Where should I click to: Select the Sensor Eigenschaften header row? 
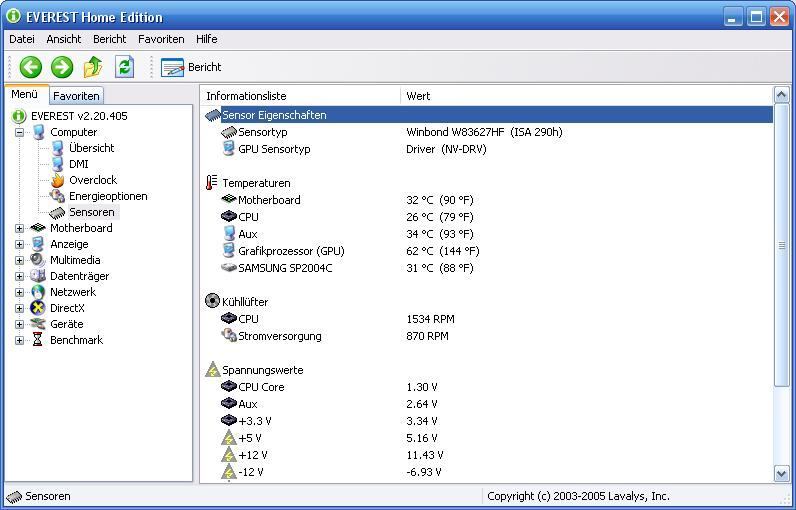[x=488, y=115]
